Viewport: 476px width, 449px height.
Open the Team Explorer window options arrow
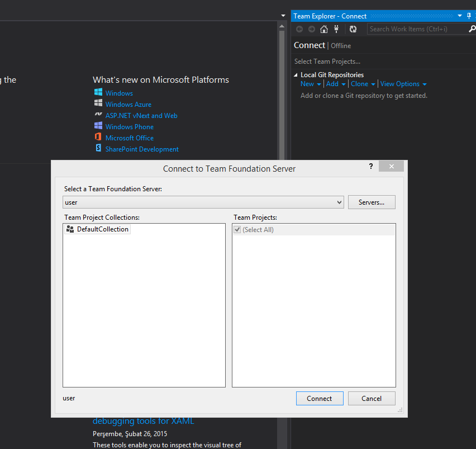coord(460,16)
